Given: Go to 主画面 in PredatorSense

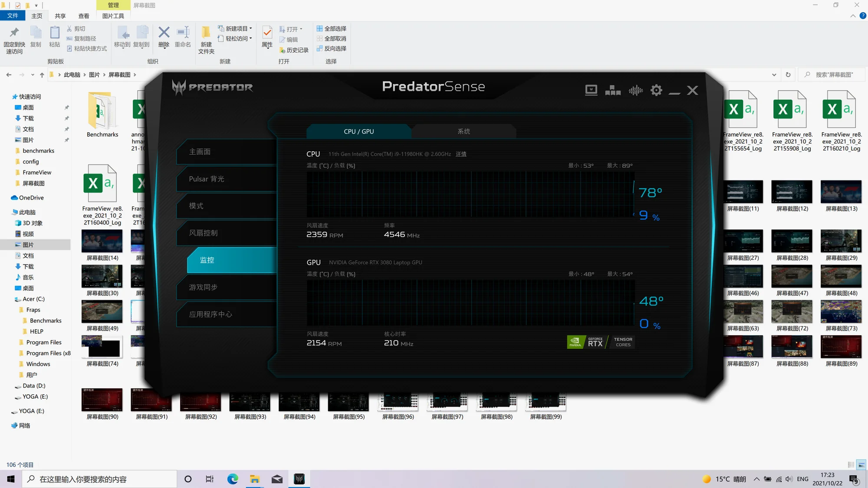Looking at the screenshot, I should (x=227, y=152).
